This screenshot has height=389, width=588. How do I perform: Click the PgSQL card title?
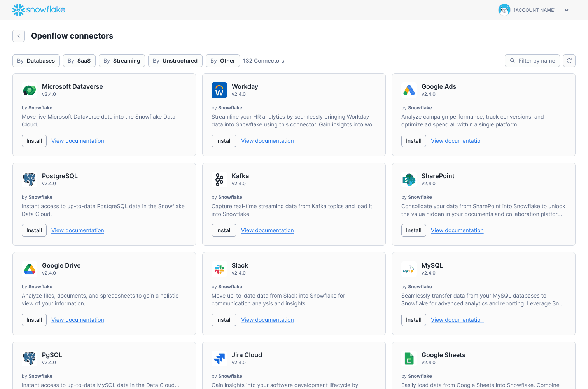(52, 355)
